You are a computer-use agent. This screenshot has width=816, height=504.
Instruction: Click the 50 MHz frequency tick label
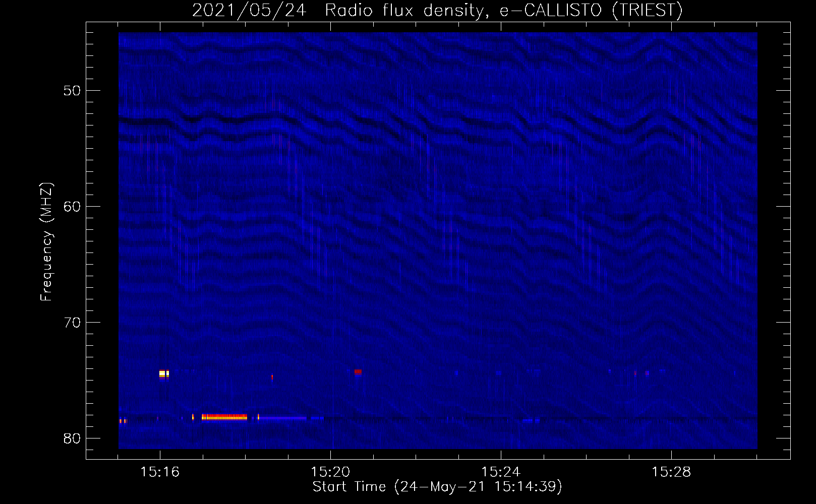72,91
